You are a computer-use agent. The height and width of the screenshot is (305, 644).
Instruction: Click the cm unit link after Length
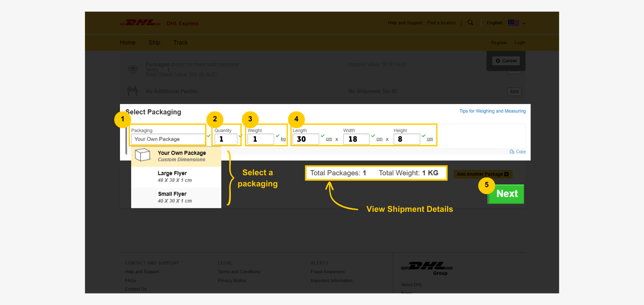(329, 139)
